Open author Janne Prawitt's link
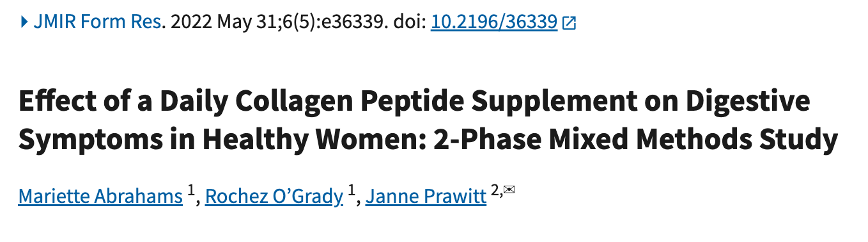The height and width of the screenshot is (242, 868). [x=426, y=197]
